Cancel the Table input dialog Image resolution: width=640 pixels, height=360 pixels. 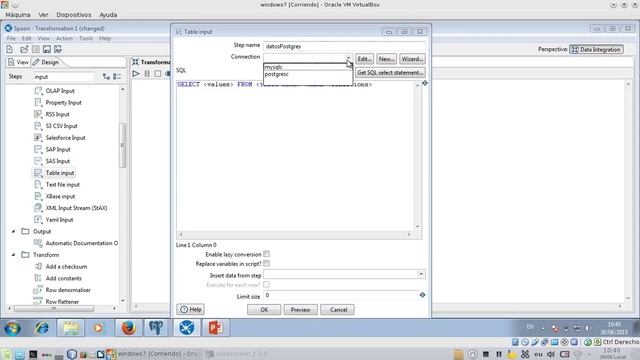pos(338,310)
